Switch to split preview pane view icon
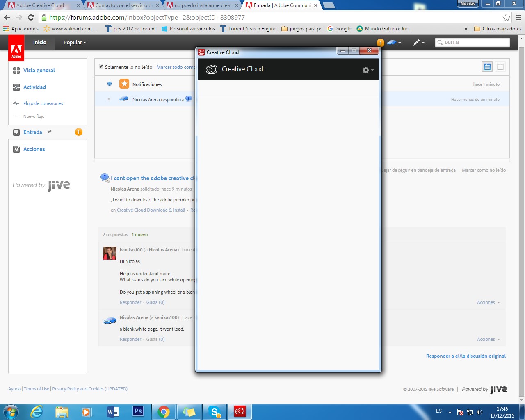The width and height of the screenshot is (525, 420). (x=487, y=67)
